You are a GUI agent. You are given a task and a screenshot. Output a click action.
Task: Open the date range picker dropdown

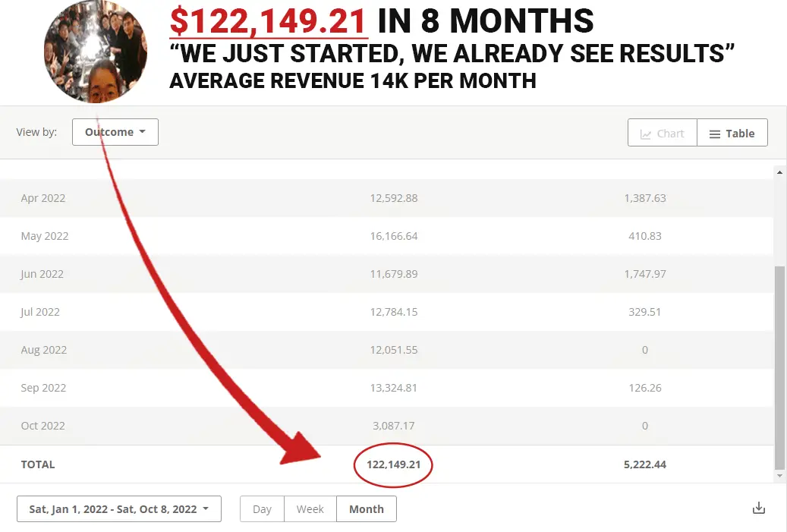click(118, 509)
